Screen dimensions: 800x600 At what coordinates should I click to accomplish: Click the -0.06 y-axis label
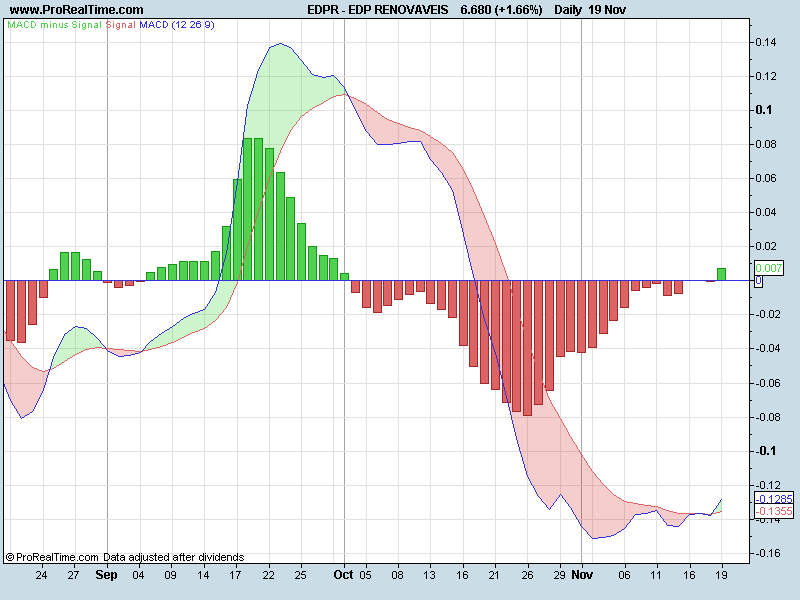pos(767,383)
